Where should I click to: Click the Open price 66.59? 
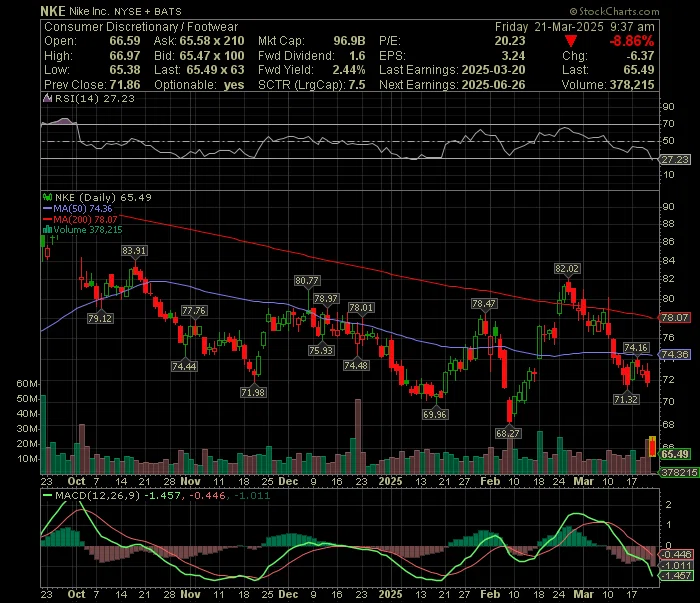(125, 41)
